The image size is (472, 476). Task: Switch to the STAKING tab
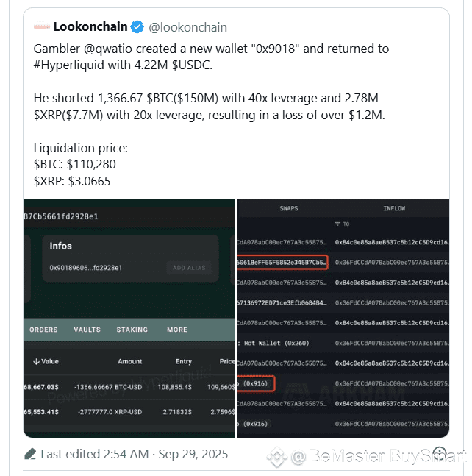(132, 330)
